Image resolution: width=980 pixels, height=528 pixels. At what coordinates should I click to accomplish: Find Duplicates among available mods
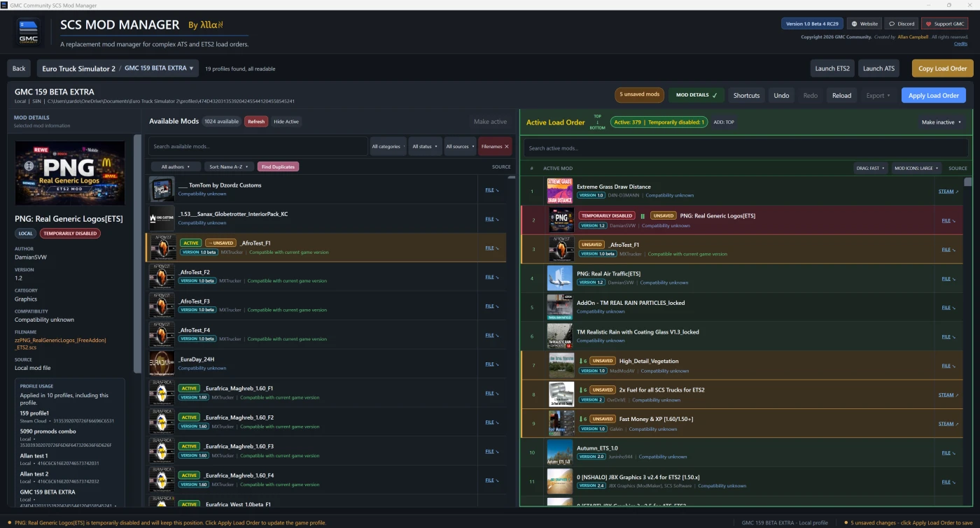click(x=278, y=166)
